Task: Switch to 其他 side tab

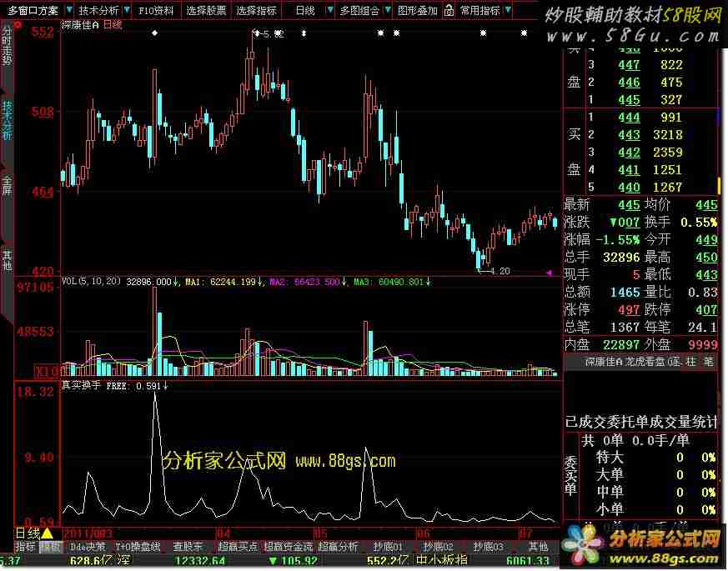Action: pos(7,259)
